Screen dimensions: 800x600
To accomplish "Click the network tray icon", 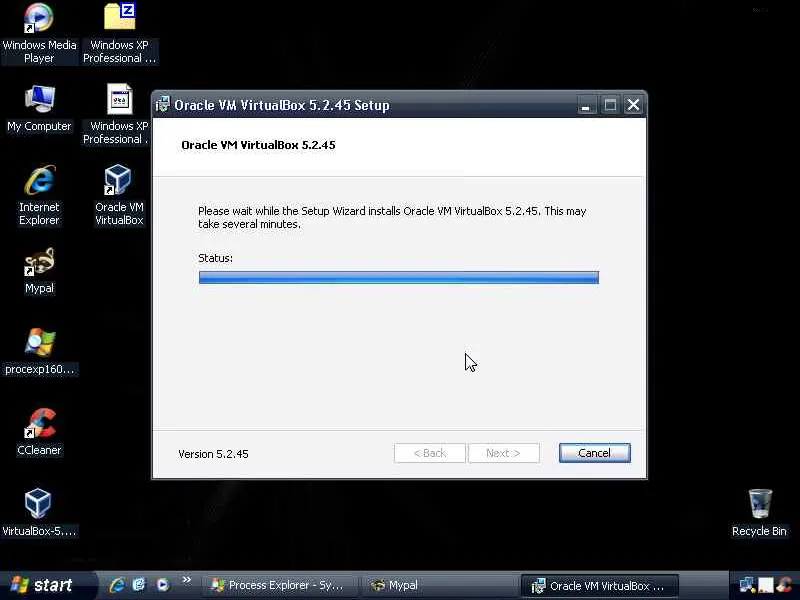I will tap(747, 586).
